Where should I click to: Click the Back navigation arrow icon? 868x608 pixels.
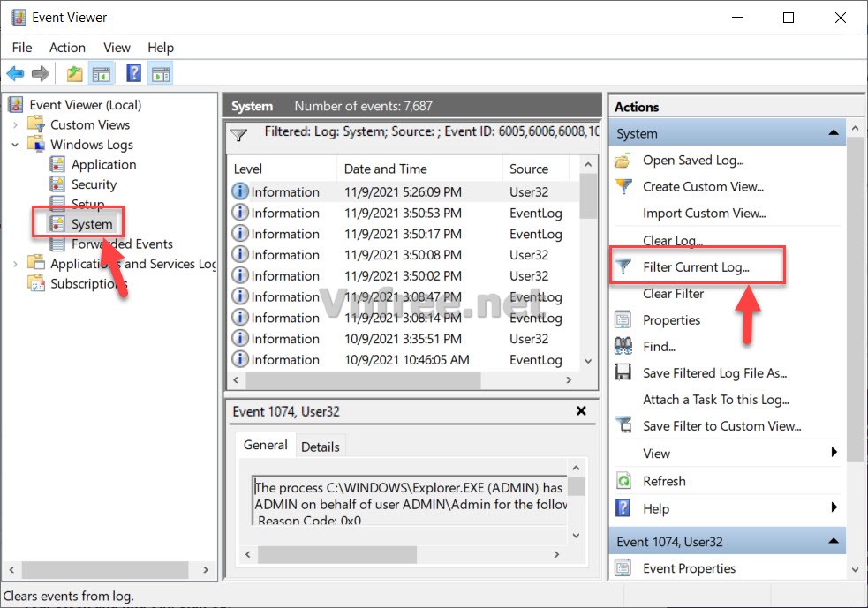point(15,73)
